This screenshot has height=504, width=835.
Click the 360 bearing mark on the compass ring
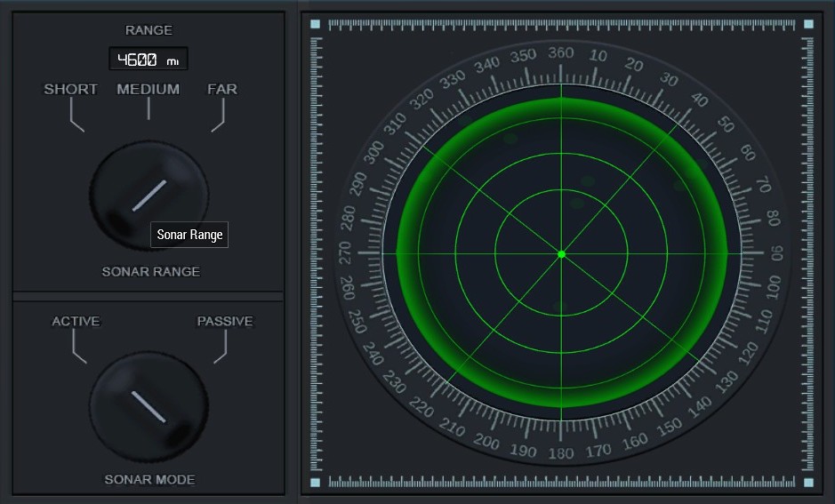pos(561,53)
